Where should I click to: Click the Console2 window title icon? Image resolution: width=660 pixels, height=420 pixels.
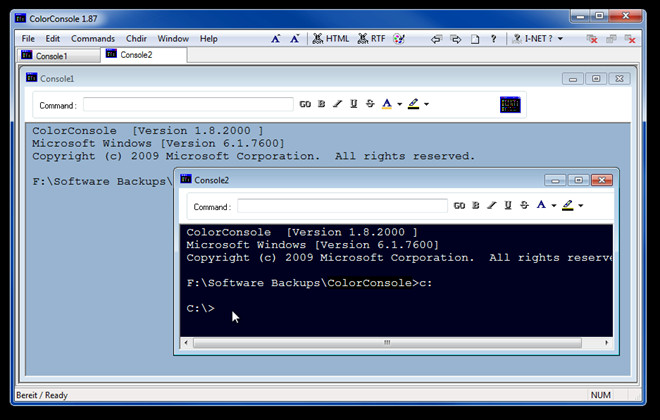click(x=186, y=179)
